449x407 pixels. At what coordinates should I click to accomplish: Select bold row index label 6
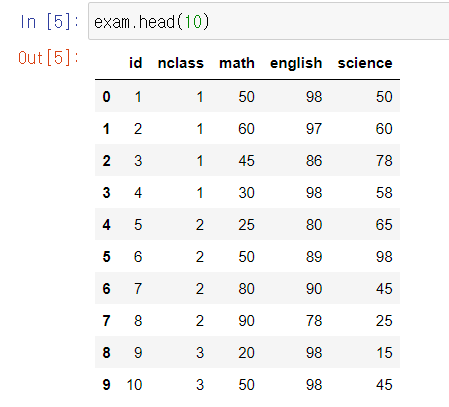click(x=106, y=289)
